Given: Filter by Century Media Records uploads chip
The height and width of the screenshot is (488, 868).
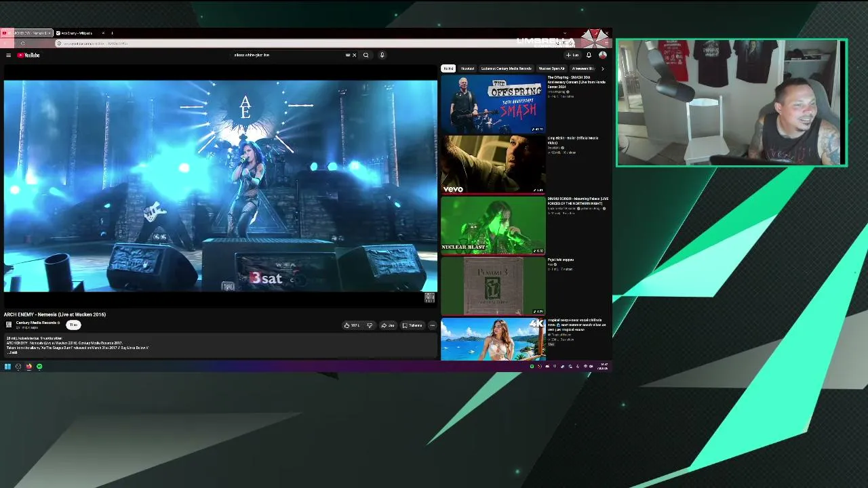Looking at the screenshot, I should pyautogui.click(x=506, y=68).
